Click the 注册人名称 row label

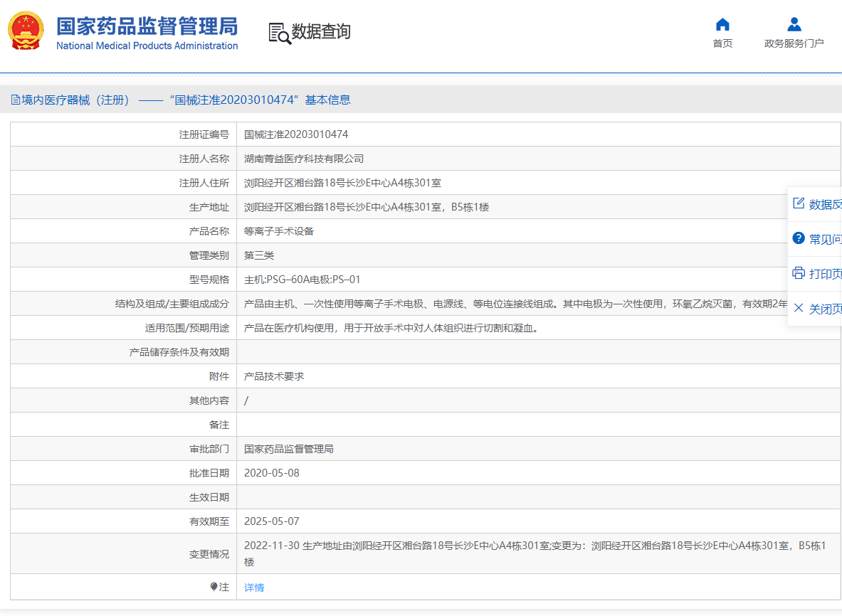pyautogui.click(x=204, y=159)
